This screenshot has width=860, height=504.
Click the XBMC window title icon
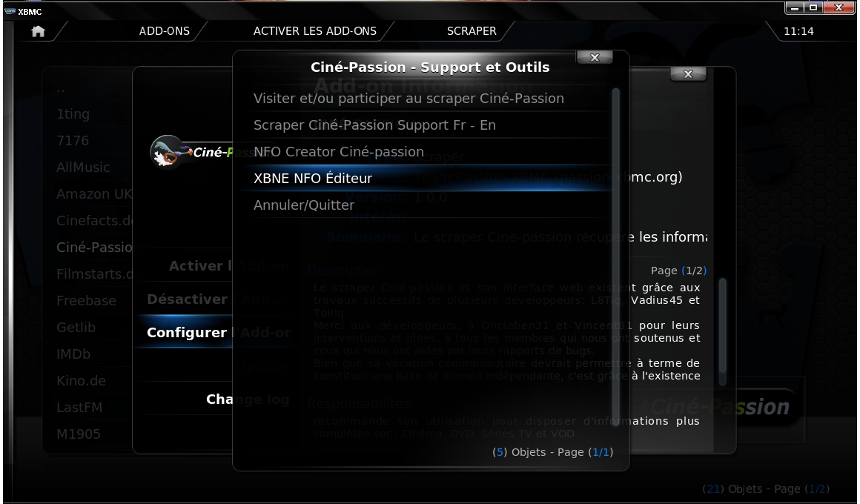coord(10,11)
